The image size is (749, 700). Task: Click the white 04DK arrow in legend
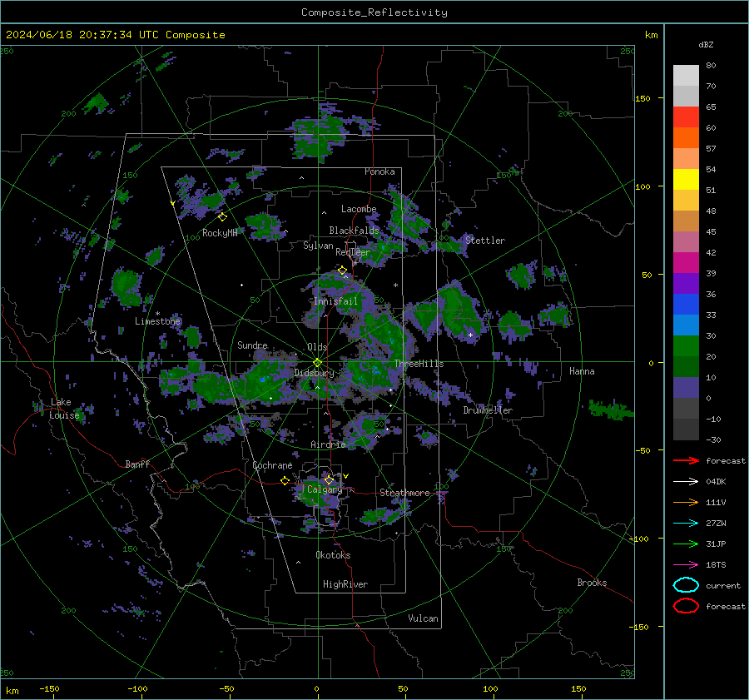coord(686,482)
